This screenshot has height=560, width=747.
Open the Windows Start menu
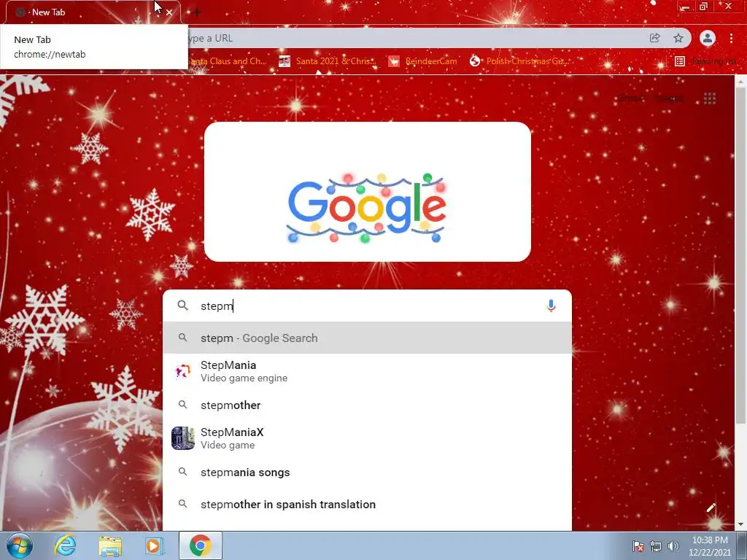coord(20,545)
